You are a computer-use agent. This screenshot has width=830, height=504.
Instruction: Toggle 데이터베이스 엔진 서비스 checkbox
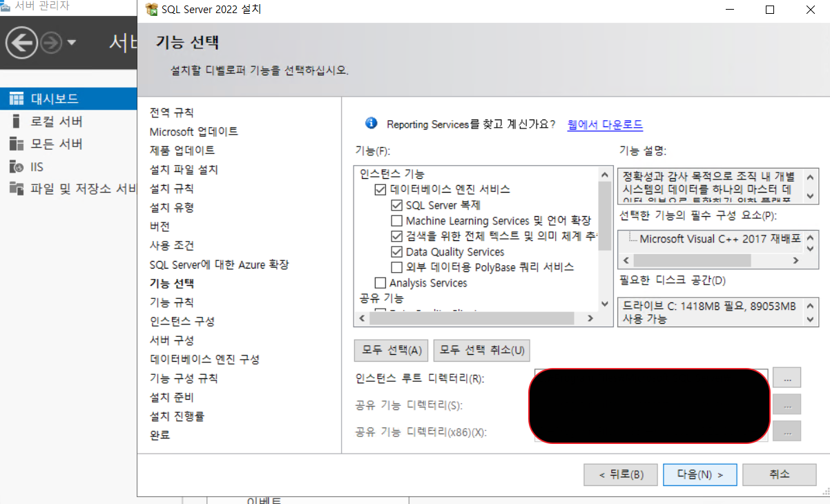tap(380, 189)
